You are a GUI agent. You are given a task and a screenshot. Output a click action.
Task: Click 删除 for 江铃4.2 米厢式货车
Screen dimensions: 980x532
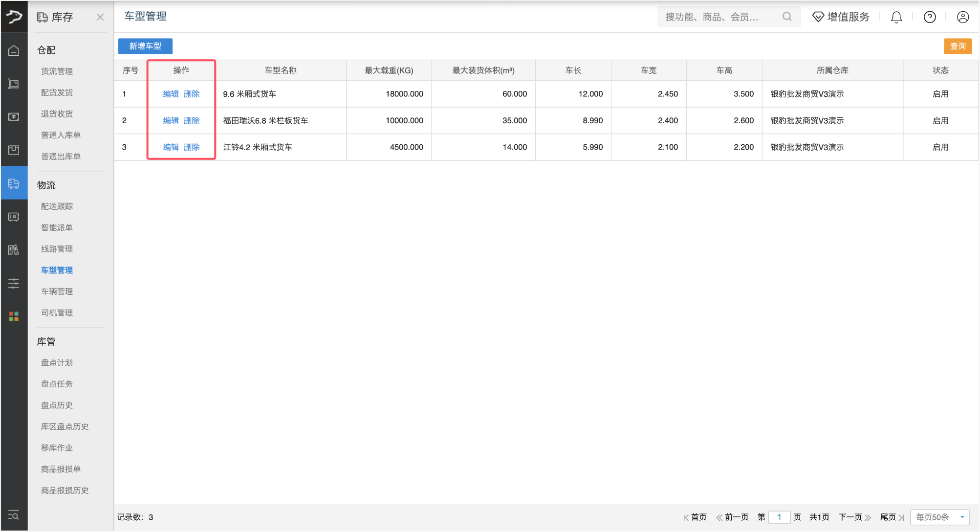(x=192, y=147)
